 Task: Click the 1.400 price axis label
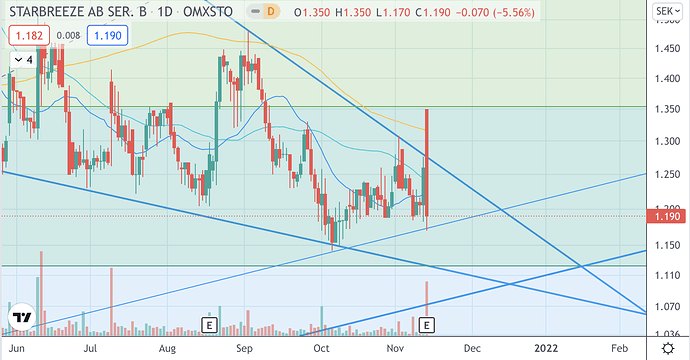click(x=668, y=79)
